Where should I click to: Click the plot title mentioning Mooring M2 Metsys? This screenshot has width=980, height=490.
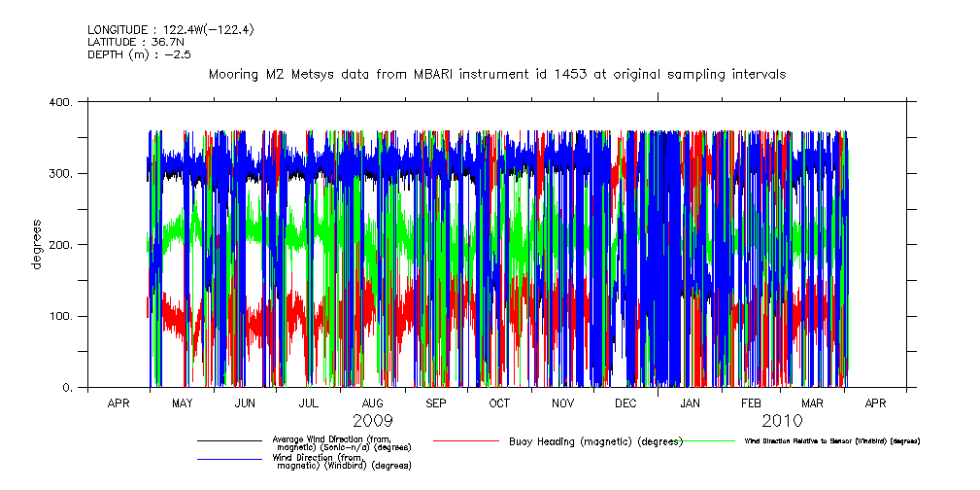pyautogui.click(x=497, y=74)
